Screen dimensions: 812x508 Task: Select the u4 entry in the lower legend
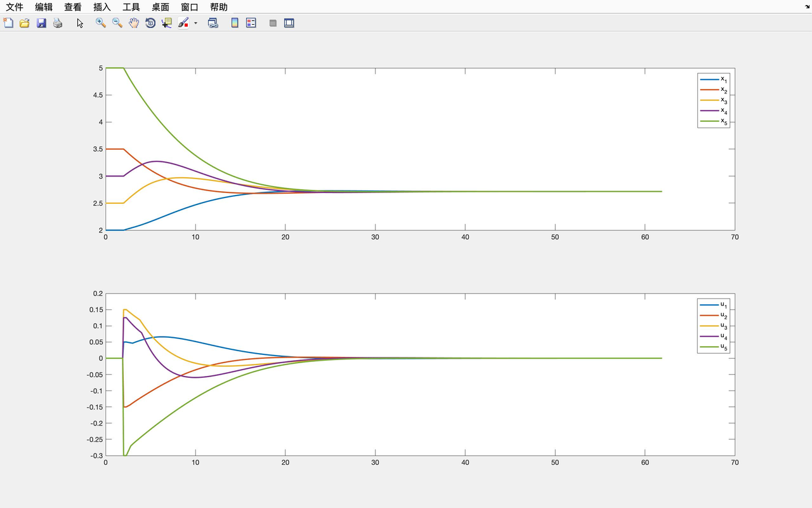713,337
